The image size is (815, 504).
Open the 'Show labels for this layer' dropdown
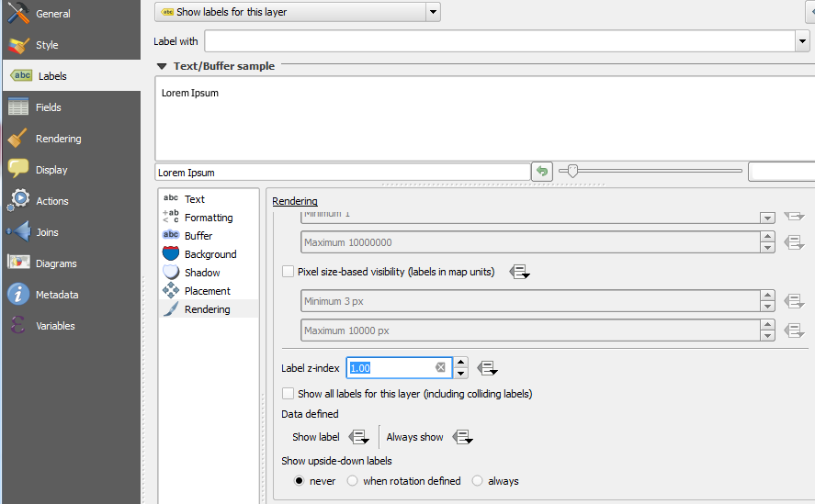pos(298,12)
